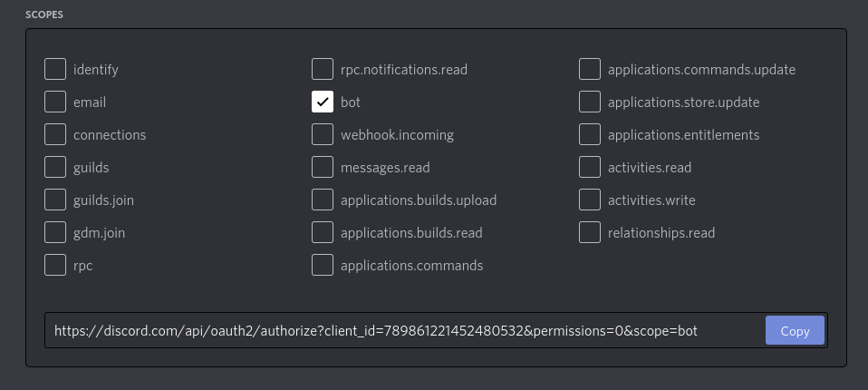Screen dimensions: 868x390
Task: Check the email scope
Action: point(55,102)
